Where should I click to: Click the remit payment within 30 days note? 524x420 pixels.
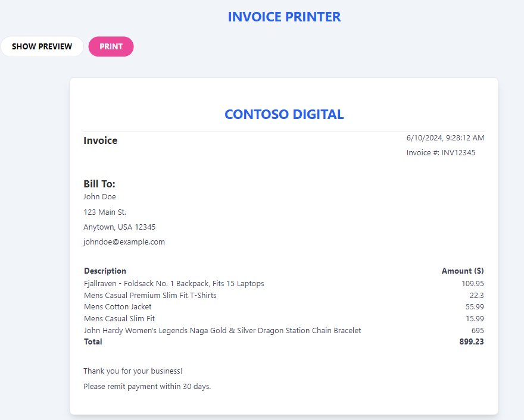click(147, 386)
